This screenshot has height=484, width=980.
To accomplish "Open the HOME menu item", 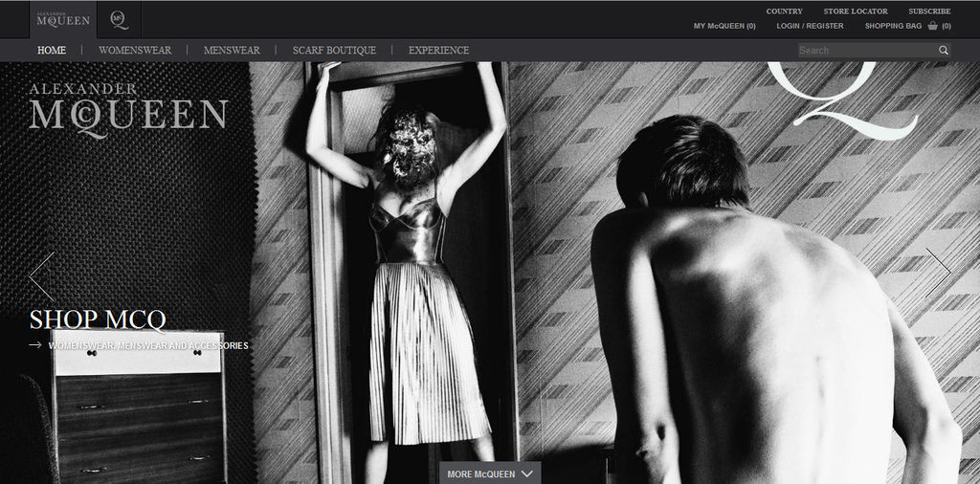I will coord(52,50).
